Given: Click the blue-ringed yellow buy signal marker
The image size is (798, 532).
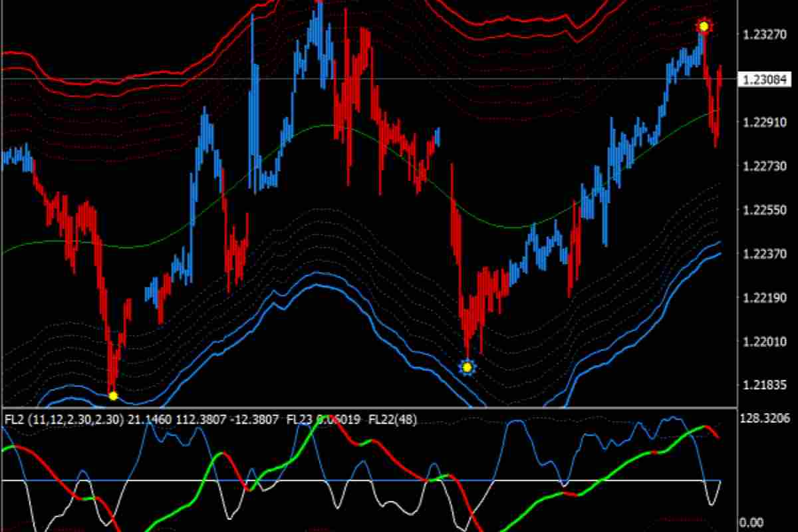Looking at the screenshot, I should pos(467,367).
